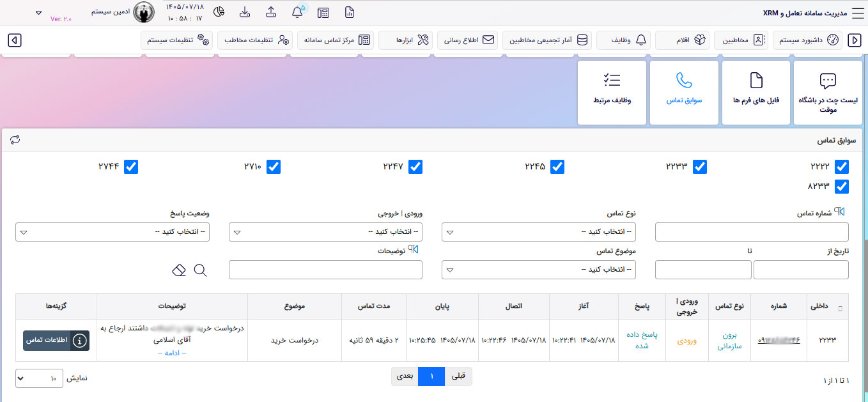The width and height of the screenshot is (868, 402).
Task: Open تنظیمات سیستم menu
Action: [178, 40]
